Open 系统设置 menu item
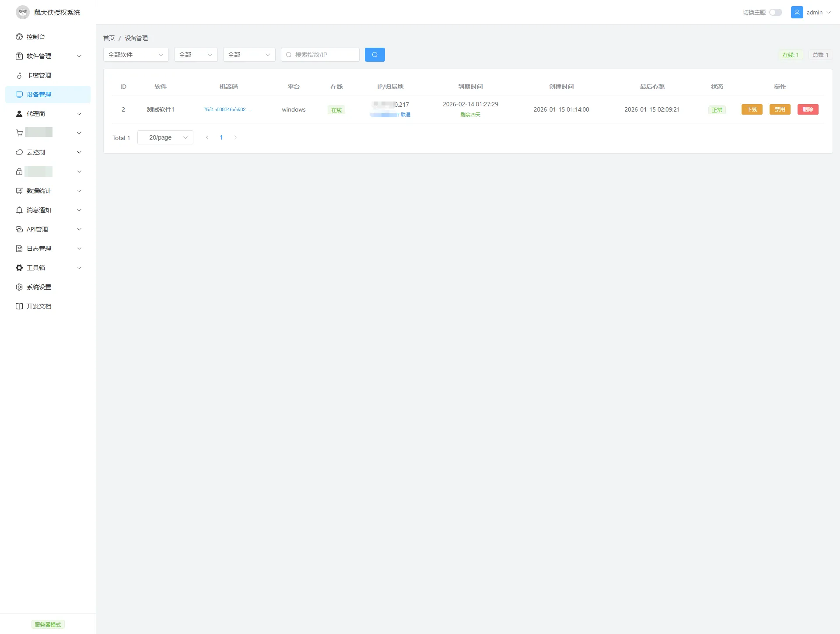 (39, 287)
